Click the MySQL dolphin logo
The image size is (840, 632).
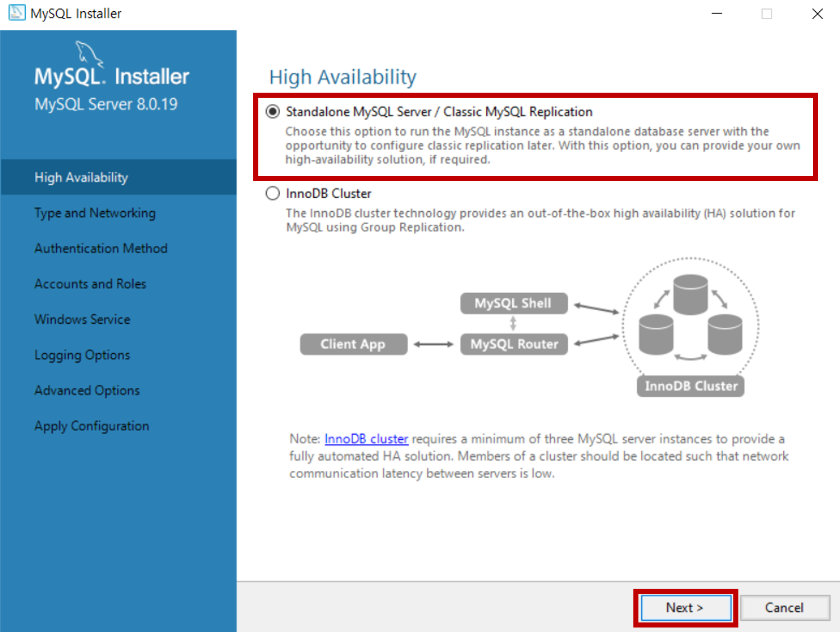point(89,54)
